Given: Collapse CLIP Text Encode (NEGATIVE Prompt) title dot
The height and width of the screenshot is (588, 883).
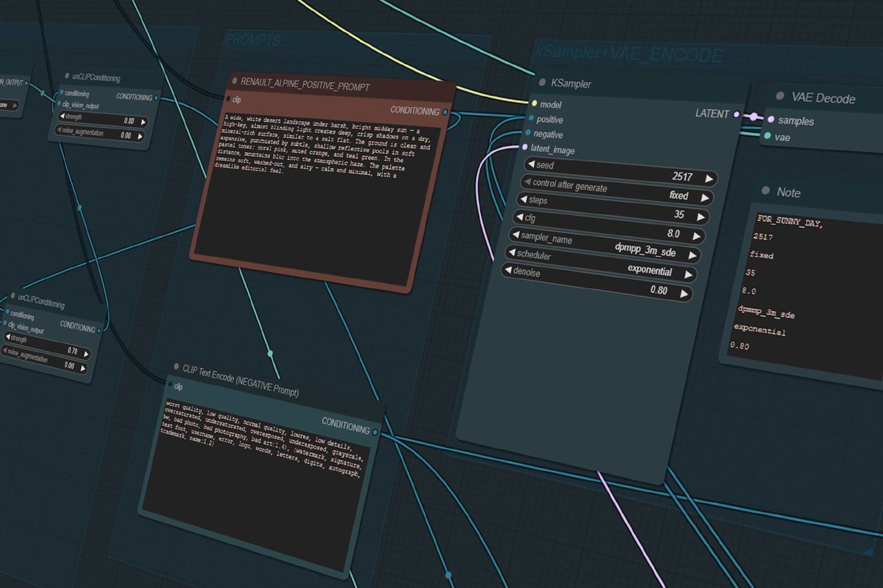Looking at the screenshot, I should coord(176,367).
